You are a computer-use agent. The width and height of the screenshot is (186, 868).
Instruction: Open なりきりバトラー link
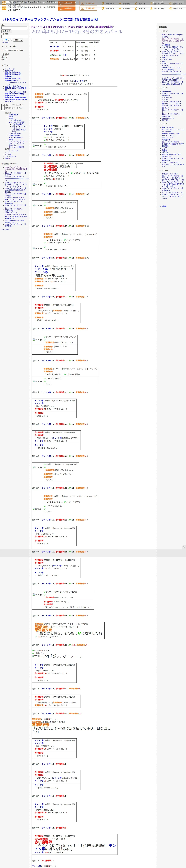coord(15,134)
